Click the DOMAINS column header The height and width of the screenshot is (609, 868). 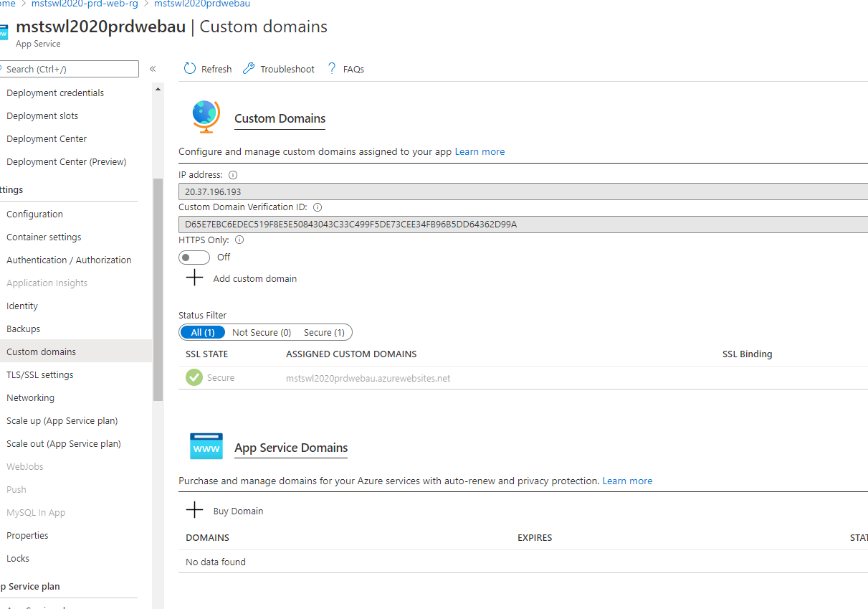207,538
